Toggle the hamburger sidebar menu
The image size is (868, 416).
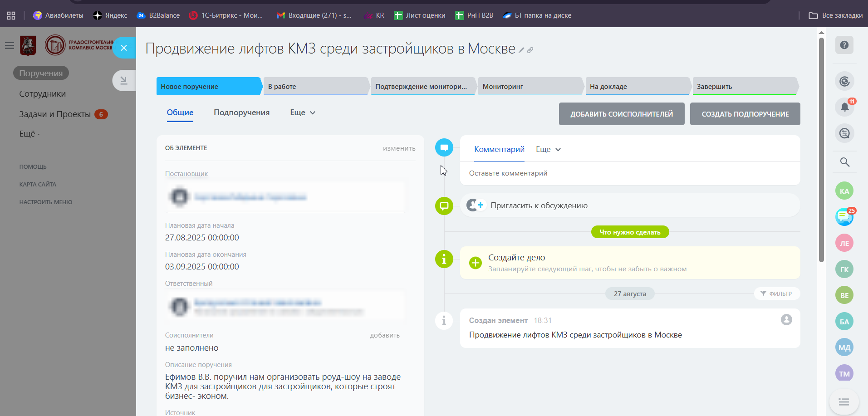click(10, 45)
